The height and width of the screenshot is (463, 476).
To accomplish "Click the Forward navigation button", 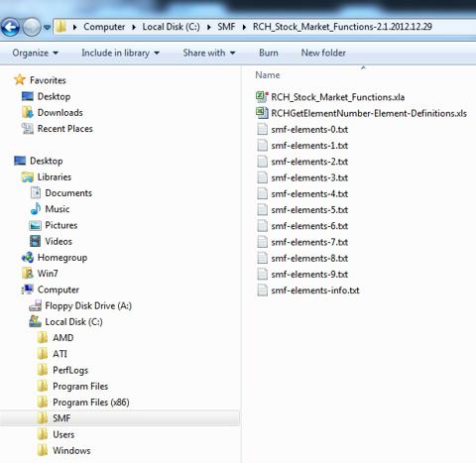I will tap(32, 27).
